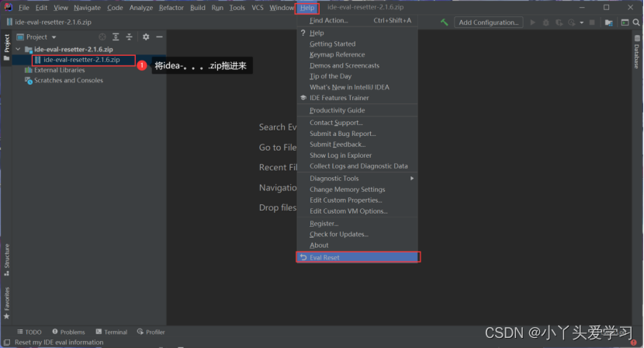
Task: Open the Edit menu
Action: 41,8
